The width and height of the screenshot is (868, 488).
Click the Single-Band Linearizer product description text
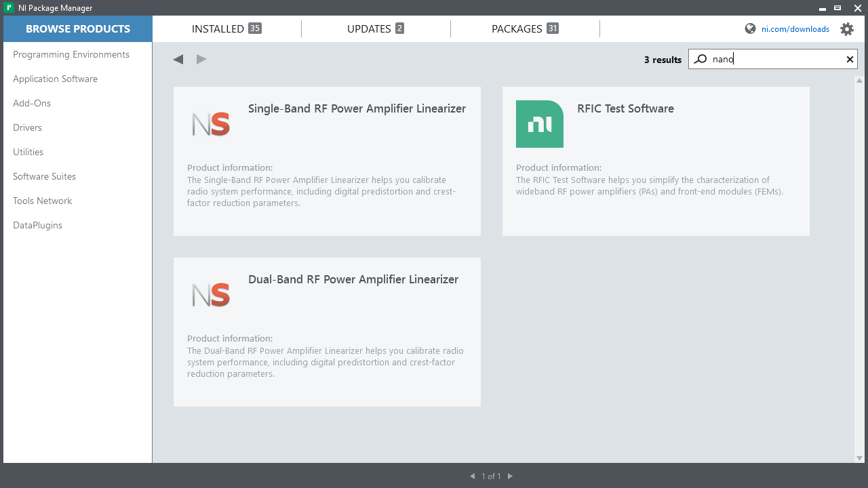(x=321, y=191)
